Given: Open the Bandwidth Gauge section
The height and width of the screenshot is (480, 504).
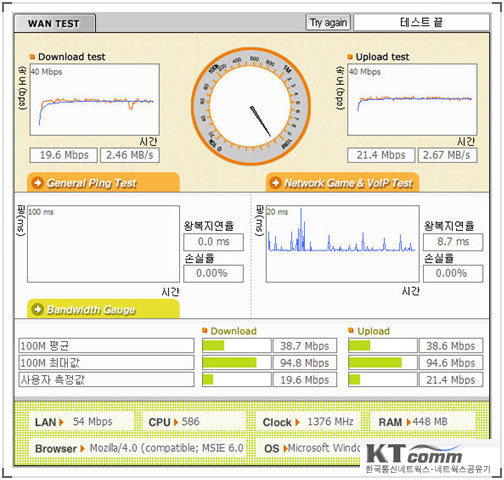Looking at the screenshot, I should [103, 309].
